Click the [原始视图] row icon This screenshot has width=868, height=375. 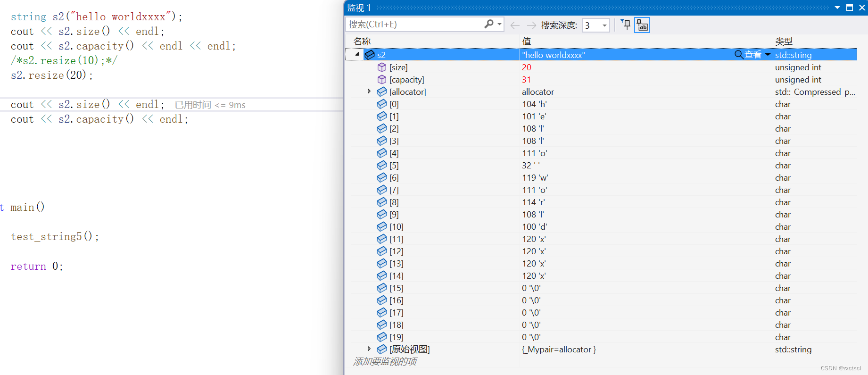point(382,349)
